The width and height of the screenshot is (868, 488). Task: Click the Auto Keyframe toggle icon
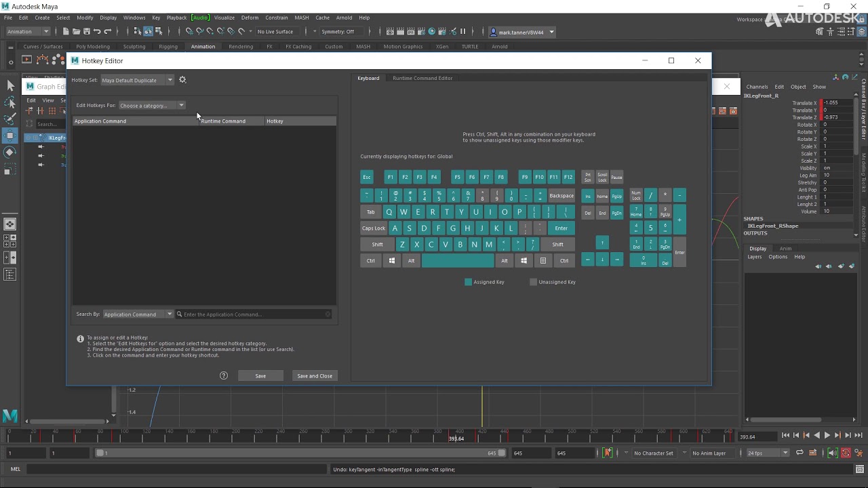[846, 453]
